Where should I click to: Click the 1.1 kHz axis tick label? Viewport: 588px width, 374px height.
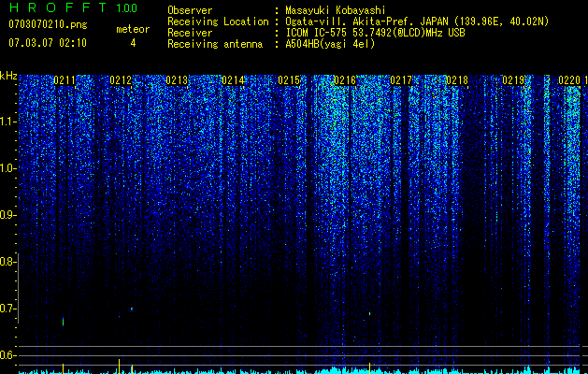(7, 122)
